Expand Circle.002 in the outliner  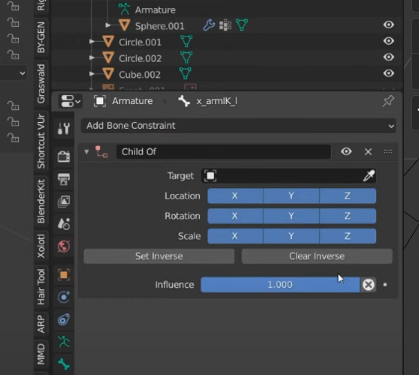92,58
